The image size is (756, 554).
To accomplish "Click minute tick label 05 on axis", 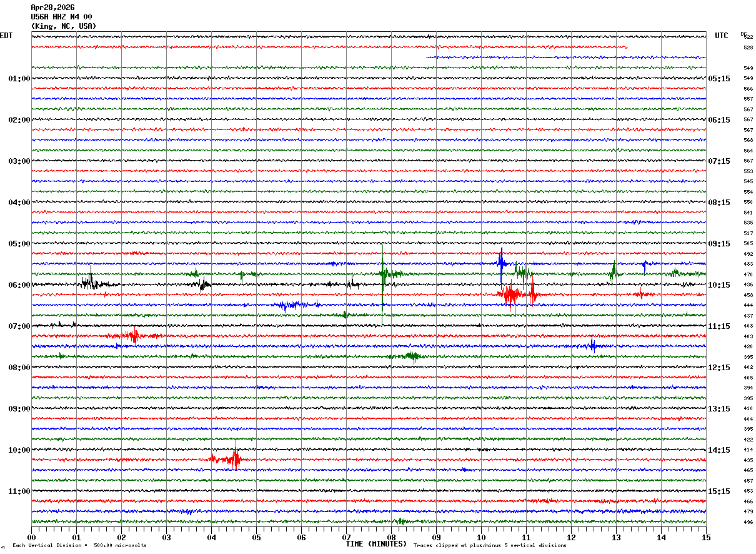I will (256, 537).
